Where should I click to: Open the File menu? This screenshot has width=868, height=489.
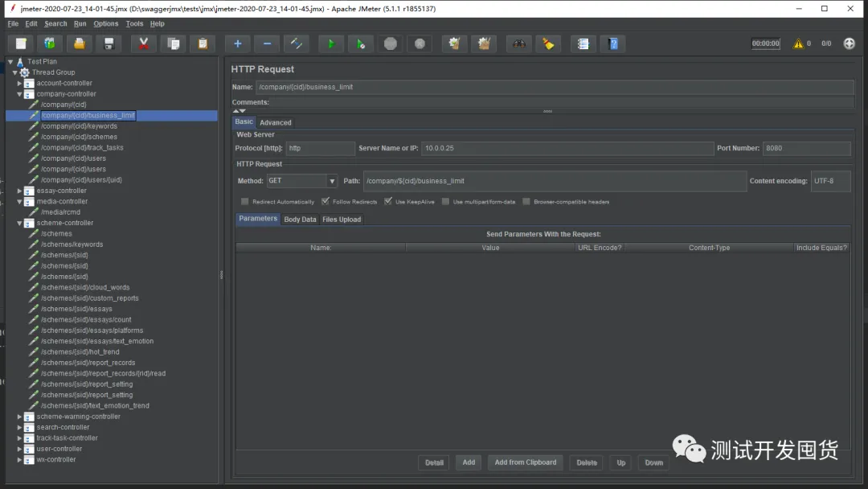pos(13,24)
